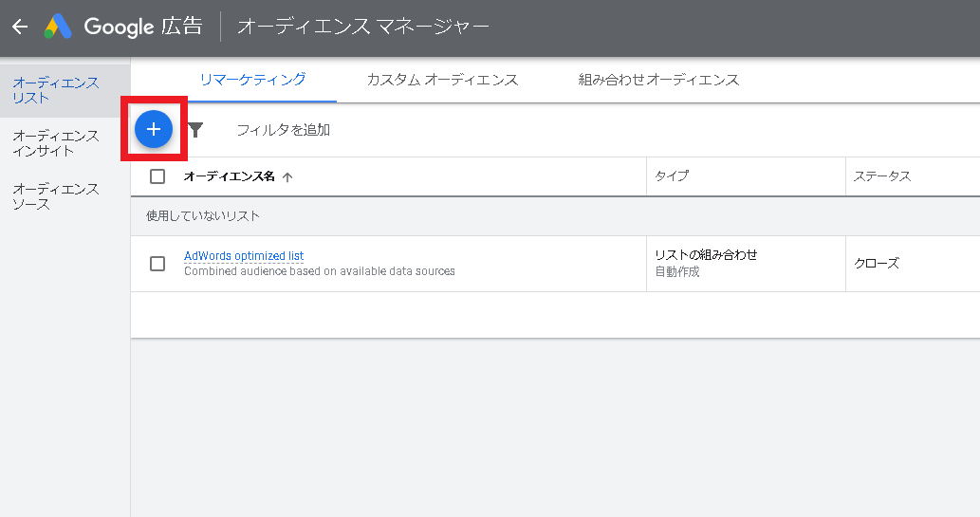
Task: Click 使用していないリスト group row
Action: [555, 216]
